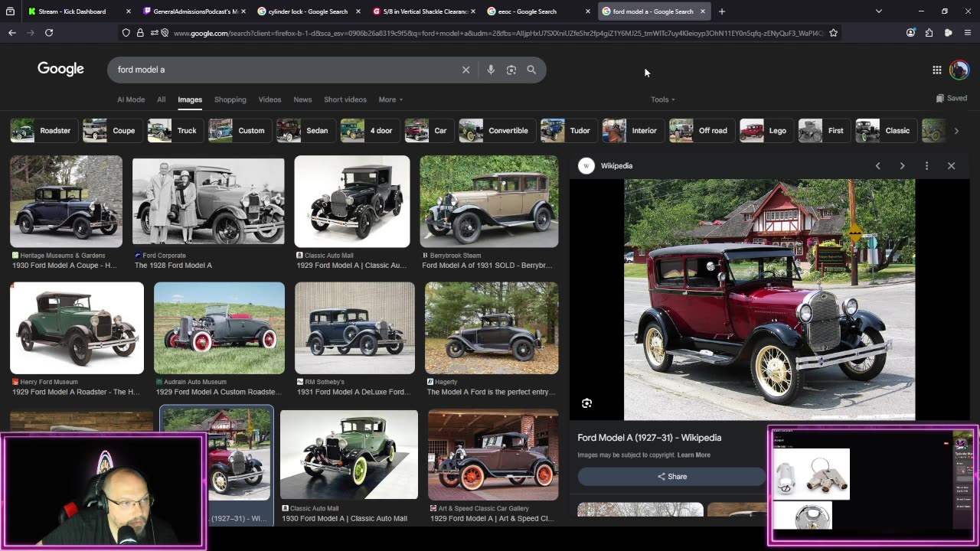Bookmark this page with the star icon

[833, 33]
